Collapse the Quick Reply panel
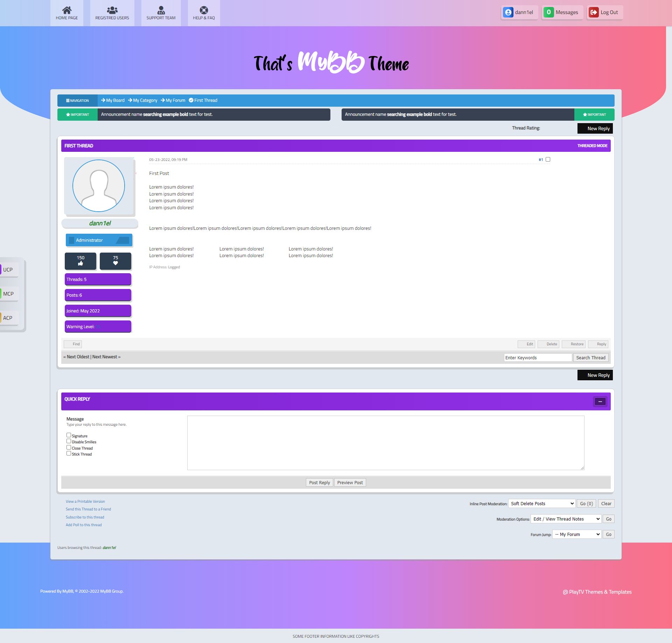The image size is (672, 643). pyautogui.click(x=600, y=402)
